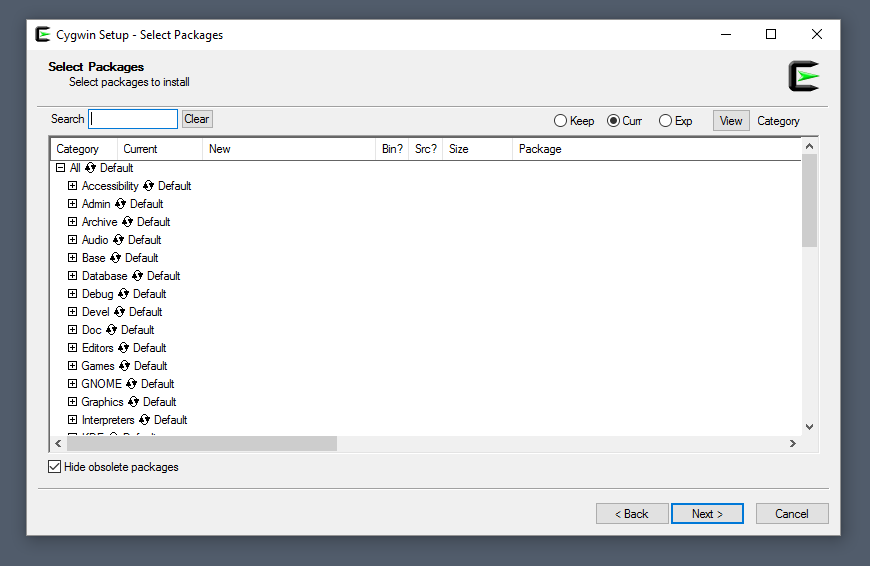The width and height of the screenshot is (870, 566).
Task: Select the Graphics category label
Action: tap(102, 402)
